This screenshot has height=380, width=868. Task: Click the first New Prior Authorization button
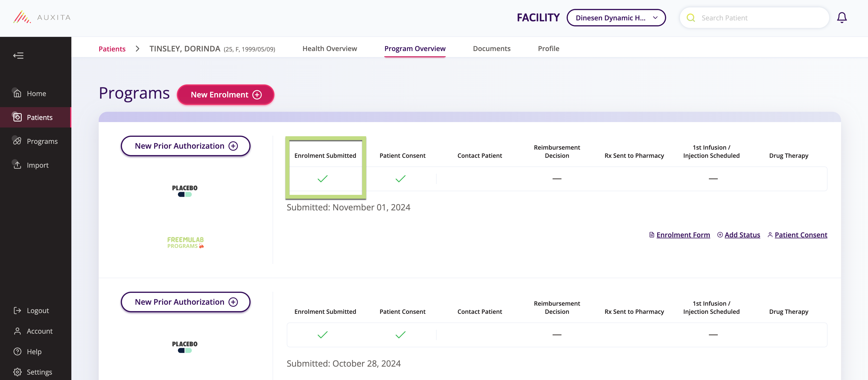tap(185, 146)
